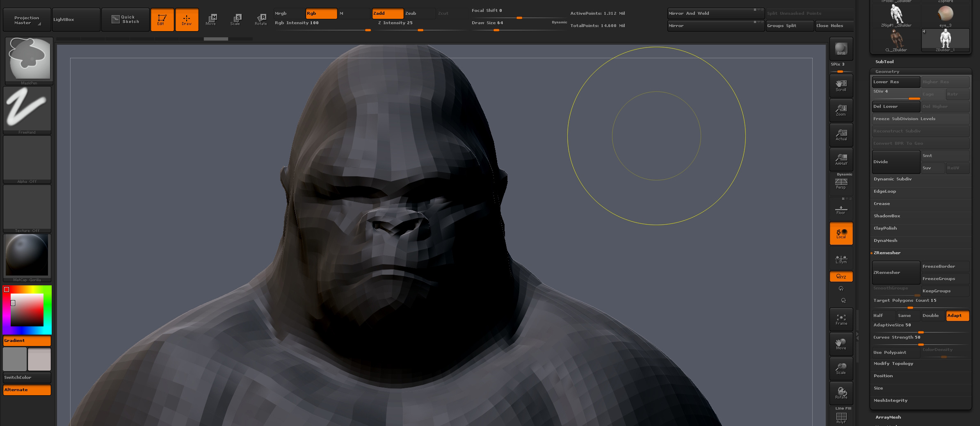980x426 pixels.
Task: Expand the Dynamic Subdiv section
Action: tap(892, 179)
